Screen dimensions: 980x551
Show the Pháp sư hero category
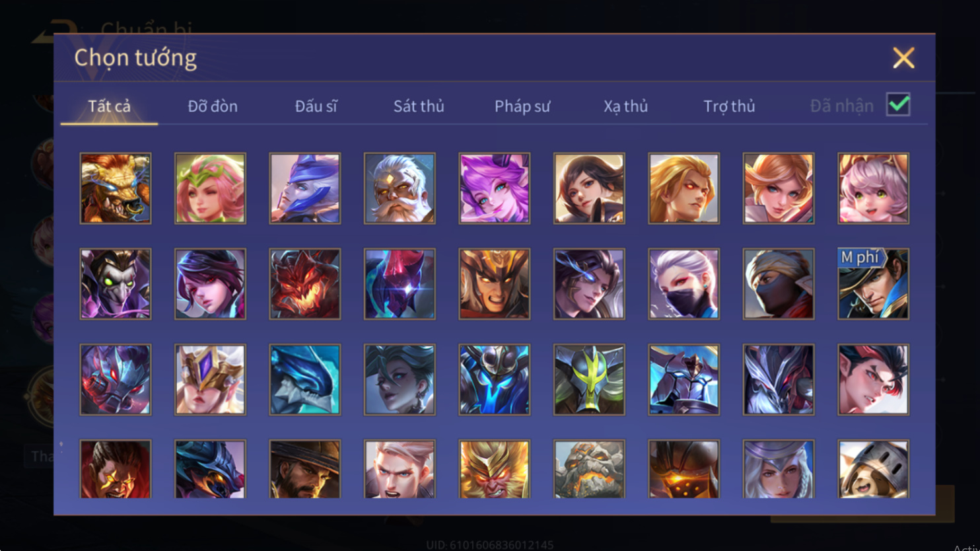522,106
